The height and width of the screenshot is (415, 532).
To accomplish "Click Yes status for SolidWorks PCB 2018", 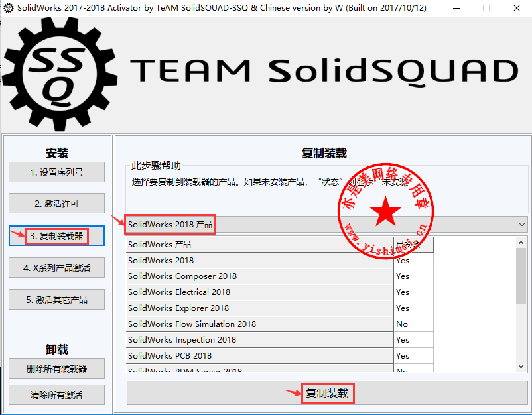I will [413, 355].
